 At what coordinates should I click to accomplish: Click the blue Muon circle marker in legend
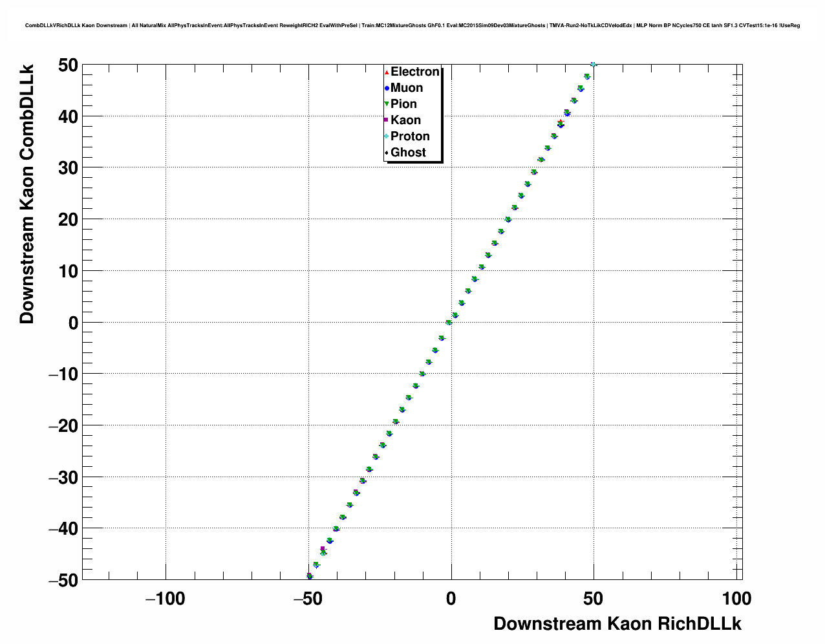tap(386, 88)
